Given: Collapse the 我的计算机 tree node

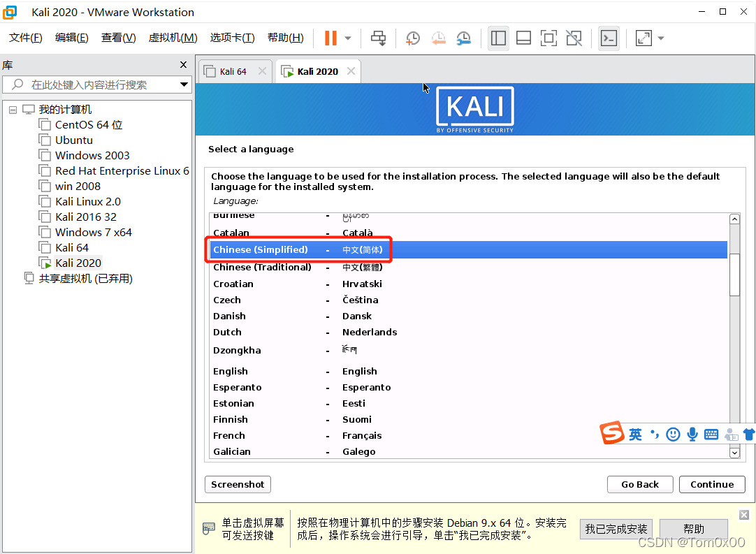Looking at the screenshot, I should [13, 110].
